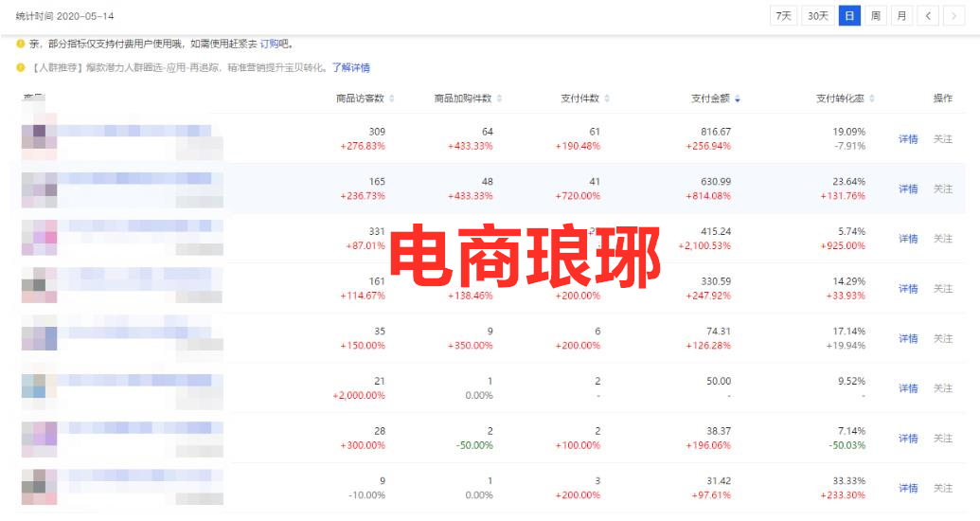980x521 pixels.
Task: Click 关注 for the 38.37 row
Action: tap(942, 439)
